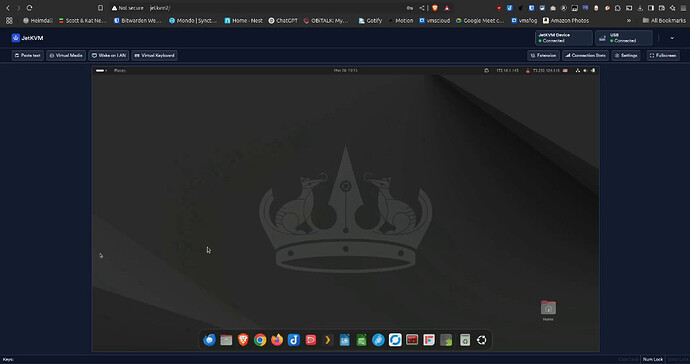Launch Firefox from the remote dock
690x364 pixels.
tap(277, 340)
